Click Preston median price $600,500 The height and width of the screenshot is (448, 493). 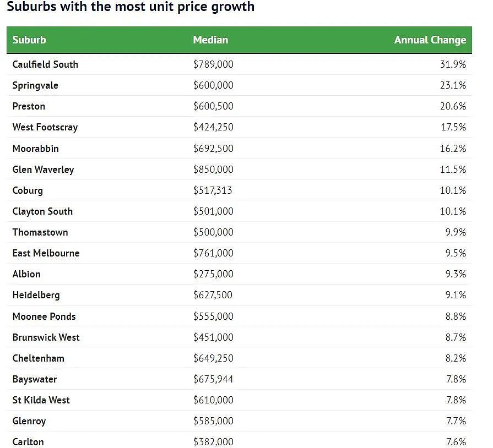click(213, 106)
